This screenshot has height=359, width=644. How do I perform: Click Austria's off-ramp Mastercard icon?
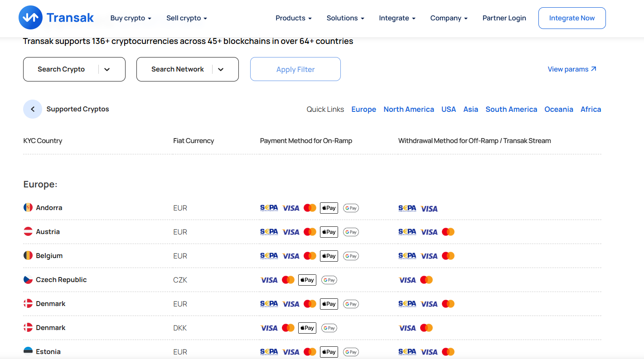pos(448,232)
